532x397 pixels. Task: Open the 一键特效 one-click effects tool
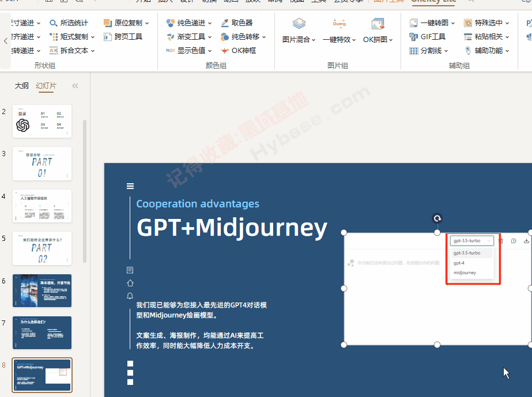point(339,31)
